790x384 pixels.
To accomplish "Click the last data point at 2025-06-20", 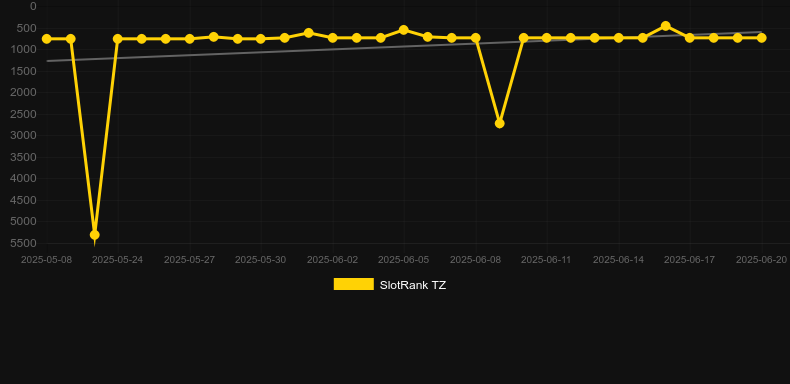I will pos(761,38).
